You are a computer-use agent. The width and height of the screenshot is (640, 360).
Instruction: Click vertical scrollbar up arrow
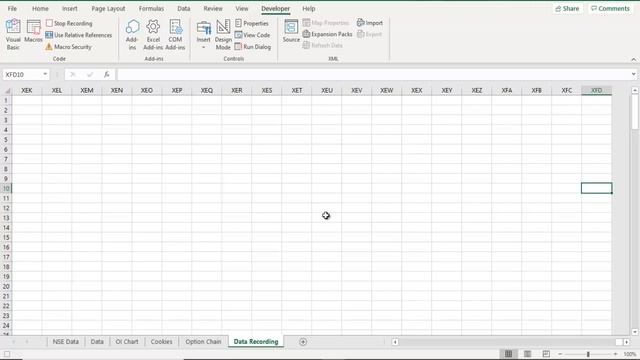[635, 90]
